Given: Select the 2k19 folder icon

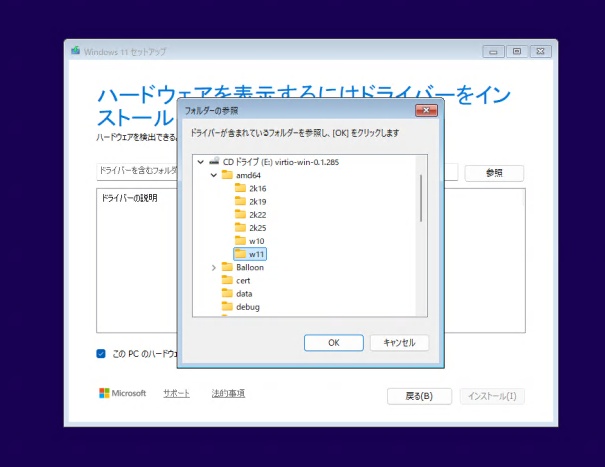Looking at the screenshot, I should point(240,201).
